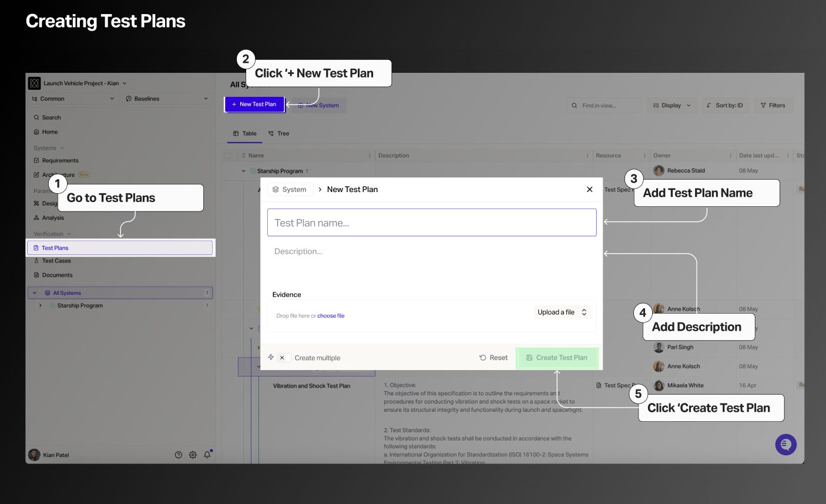The image size is (826, 504).
Task: Click the Test Cases flask icon
Action: coord(36,261)
